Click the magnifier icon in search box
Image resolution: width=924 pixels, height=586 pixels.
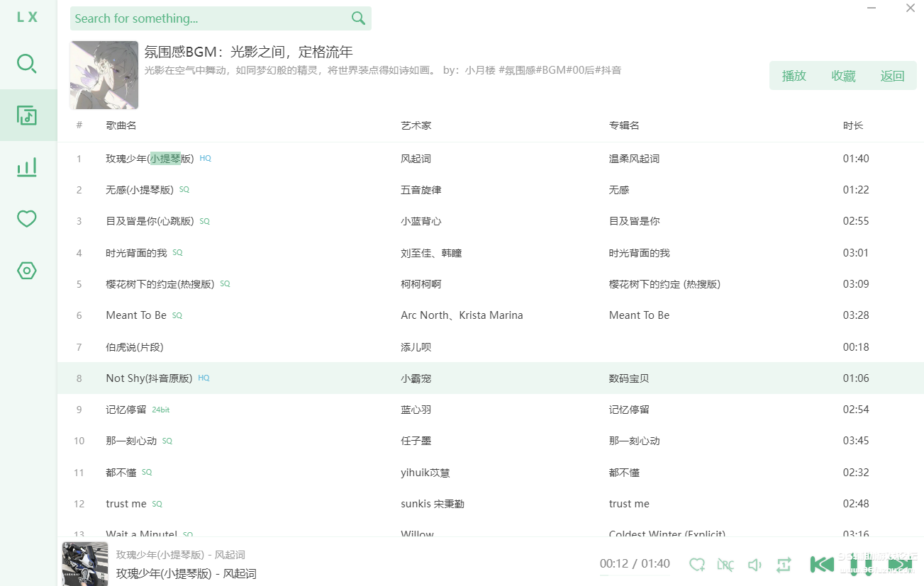click(358, 18)
